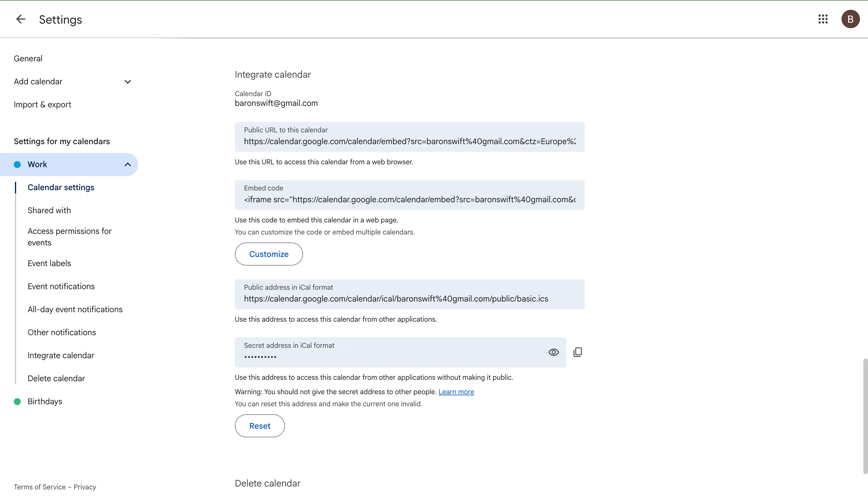Click Calendar ID baronswift@gmail.com text
Screen dimensions: 868x496
pyautogui.click(x=276, y=103)
